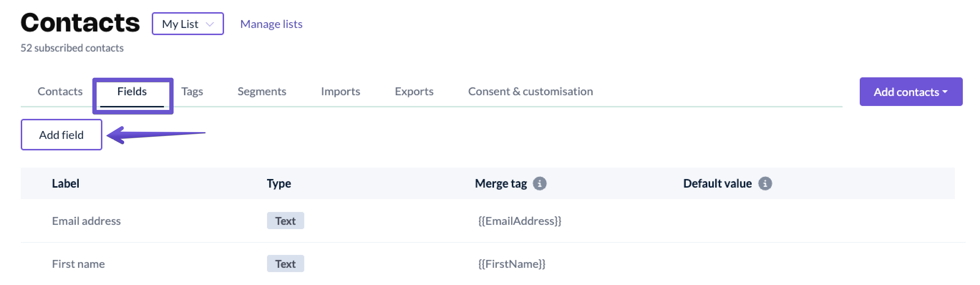Viewport: 980px width, 285px height.
Task: Click the Text type badge for First name
Action: coord(285,264)
